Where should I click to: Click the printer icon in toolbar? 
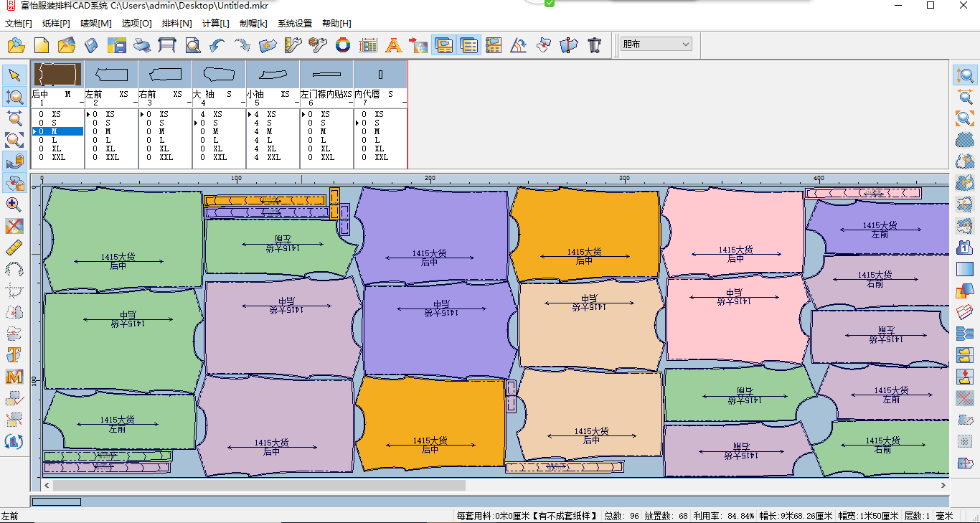point(142,45)
